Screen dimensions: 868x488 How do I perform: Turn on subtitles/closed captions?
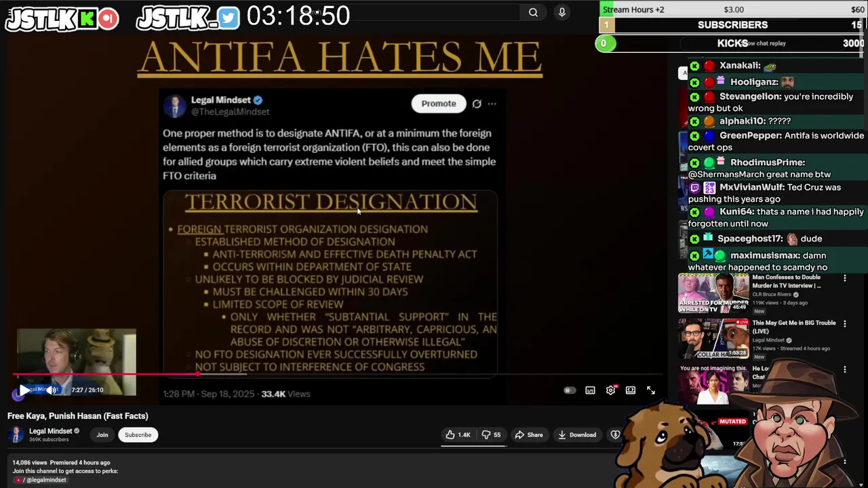click(591, 390)
